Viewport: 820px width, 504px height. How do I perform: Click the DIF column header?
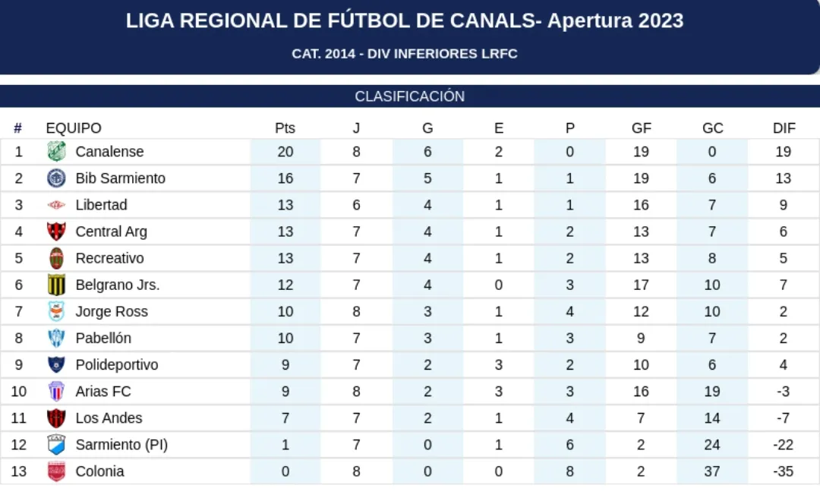point(784,128)
